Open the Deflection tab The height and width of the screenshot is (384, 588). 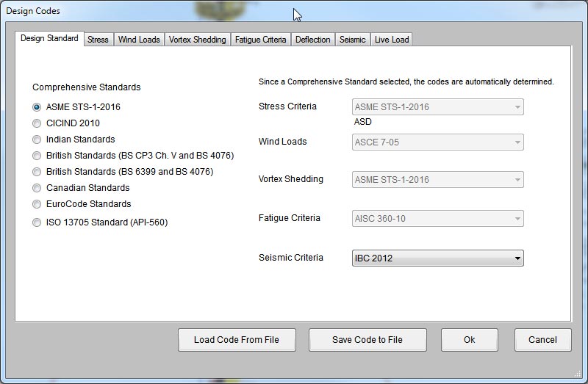click(313, 40)
